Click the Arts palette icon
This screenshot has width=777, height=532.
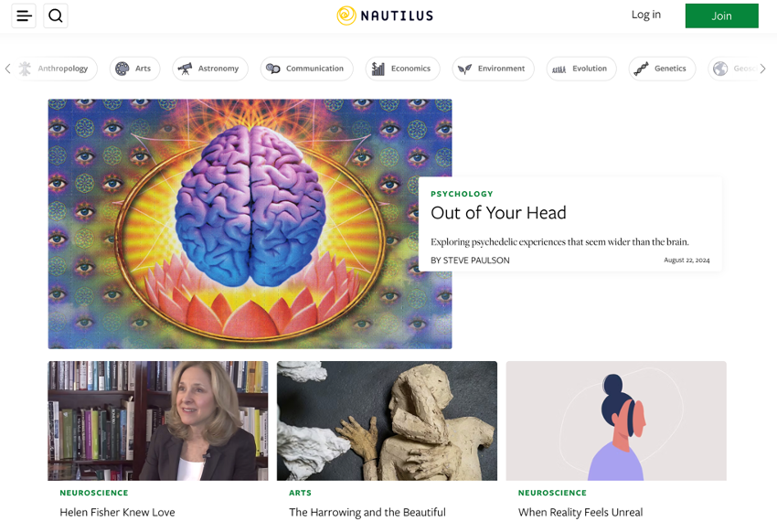pyautogui.click(x=122, y=69)
